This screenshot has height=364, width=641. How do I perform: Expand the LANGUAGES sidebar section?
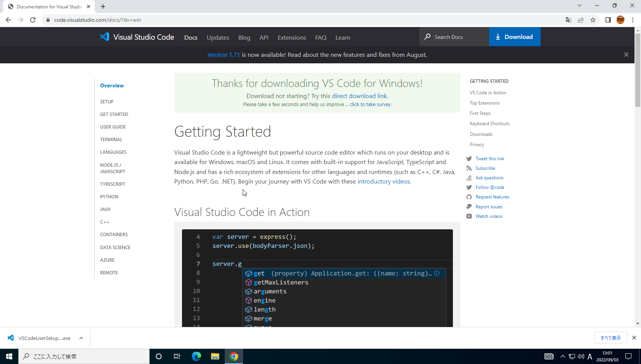pyautogui.click(x=113, y=152)
